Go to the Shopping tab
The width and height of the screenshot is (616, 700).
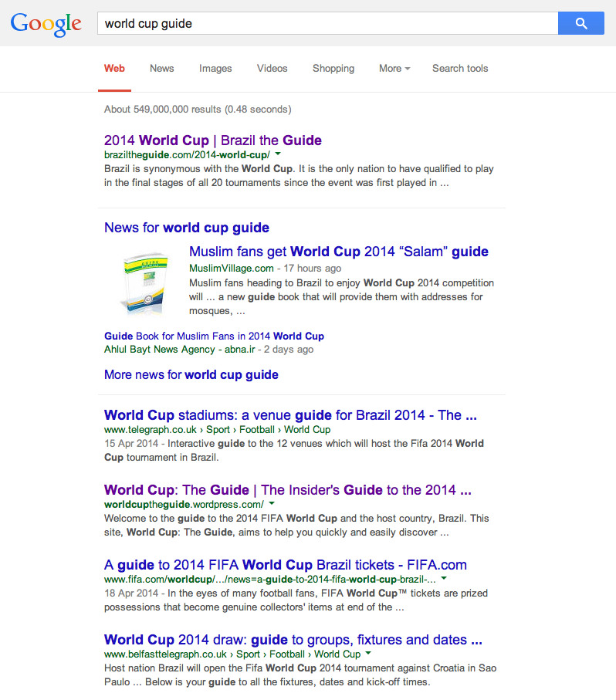point(333,68)
